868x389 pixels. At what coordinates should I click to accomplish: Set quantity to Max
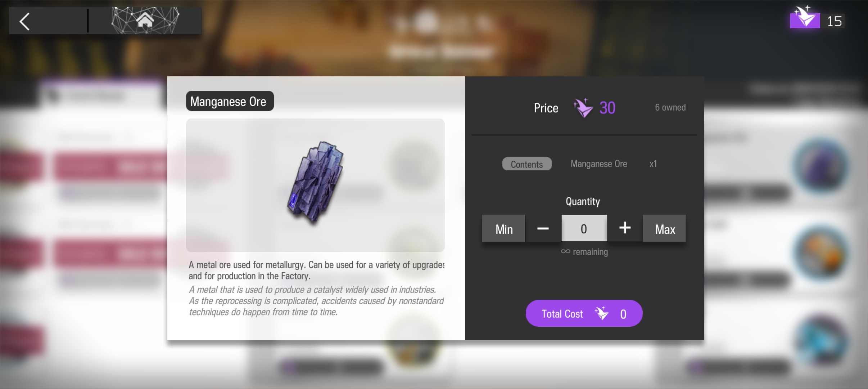(664, 228)
